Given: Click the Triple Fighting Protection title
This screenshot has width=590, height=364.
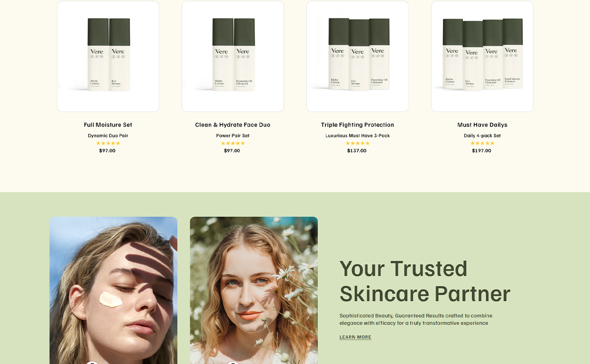Looking at the screenshot, I should 358,125.
